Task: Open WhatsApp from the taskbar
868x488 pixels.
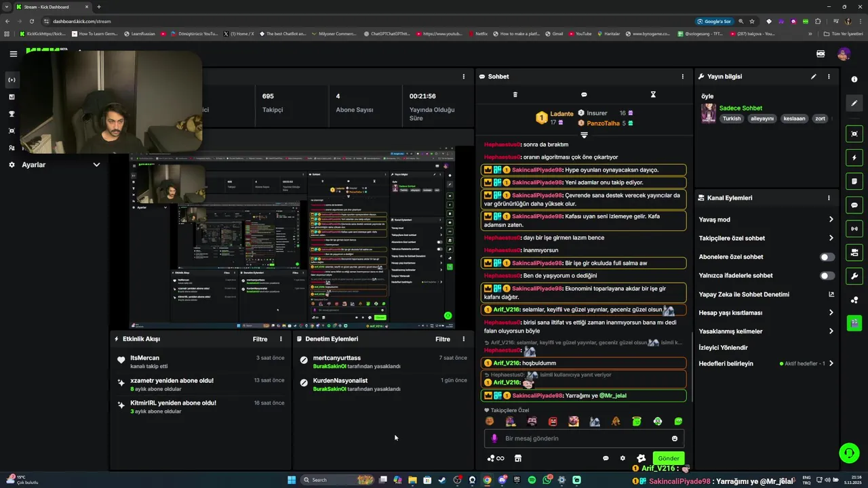Action: (x=547, y=480)
